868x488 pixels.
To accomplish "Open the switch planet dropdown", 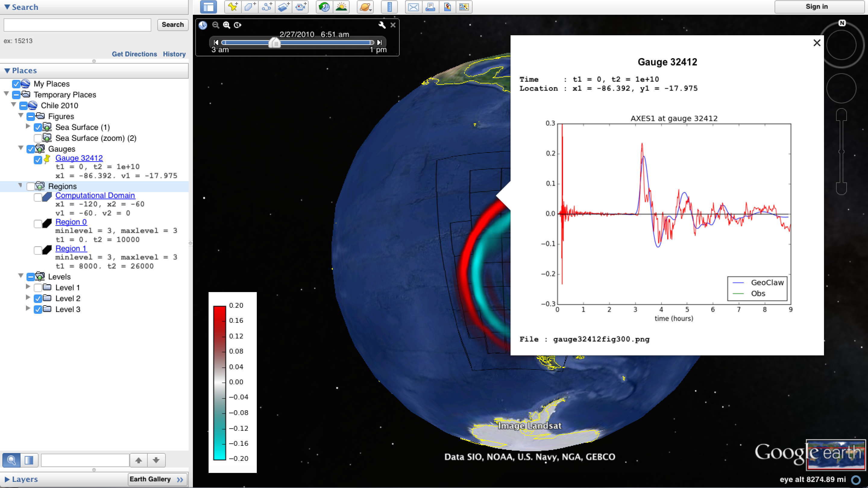I will pyautogui.click(x=366, y=7).
